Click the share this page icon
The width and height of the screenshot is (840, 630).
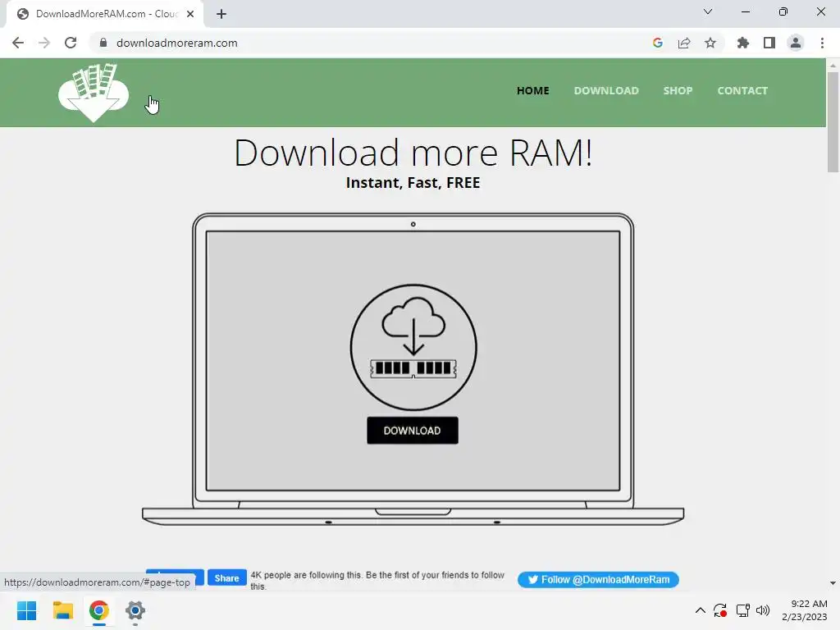pos(684,43)
